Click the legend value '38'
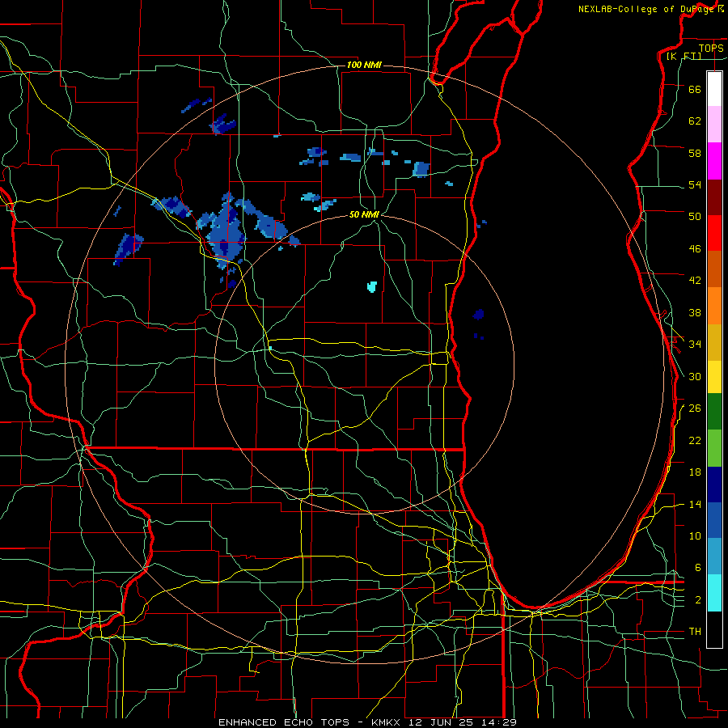This screenshot has width=728, height=728. [695, 312]
